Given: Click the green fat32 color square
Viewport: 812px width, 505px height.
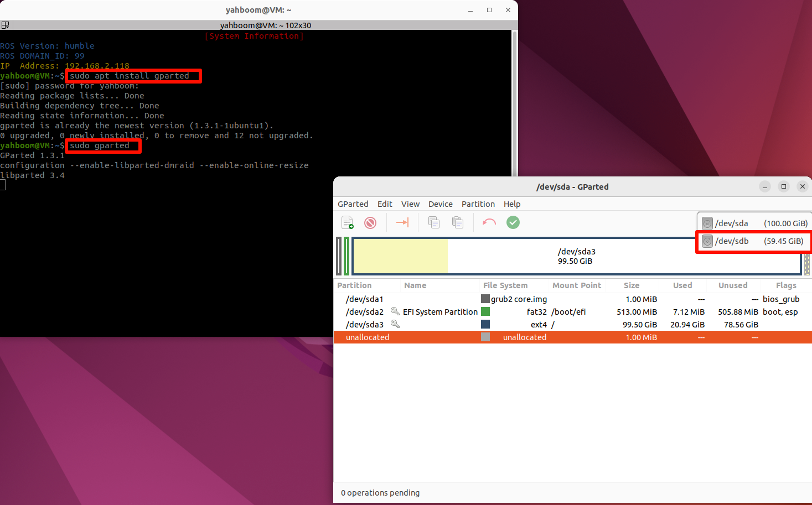Looking at the screenshot, I should click(485, 312).
